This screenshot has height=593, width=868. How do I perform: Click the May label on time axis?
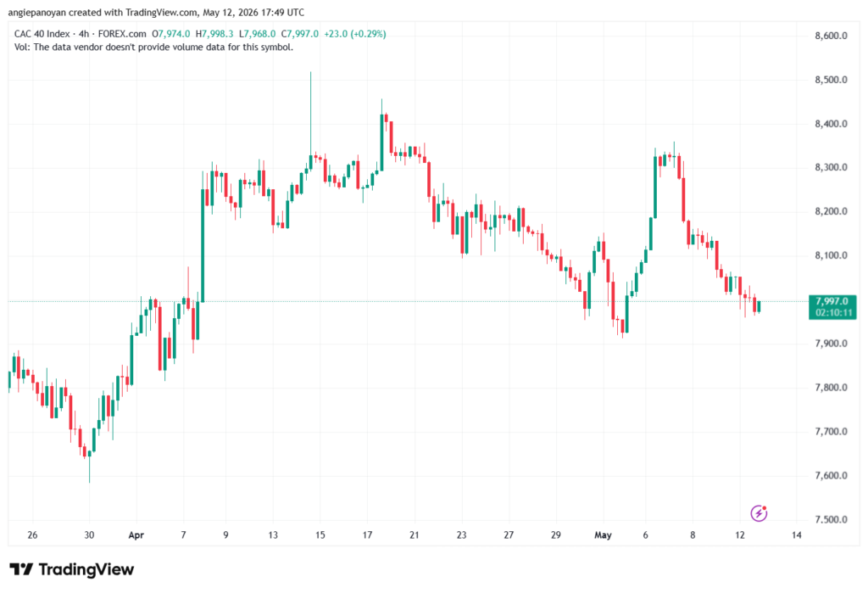pos(603,535)
